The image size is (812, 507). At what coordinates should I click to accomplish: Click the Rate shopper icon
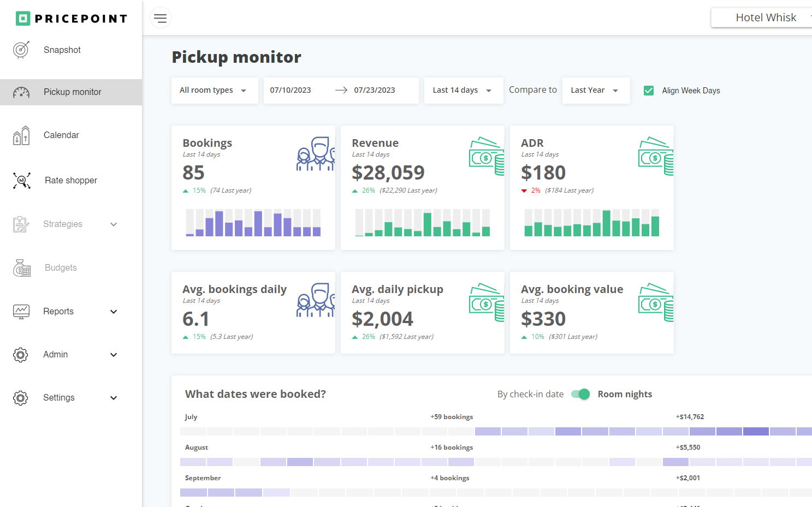pyautogui.click(x=21, y=180)
